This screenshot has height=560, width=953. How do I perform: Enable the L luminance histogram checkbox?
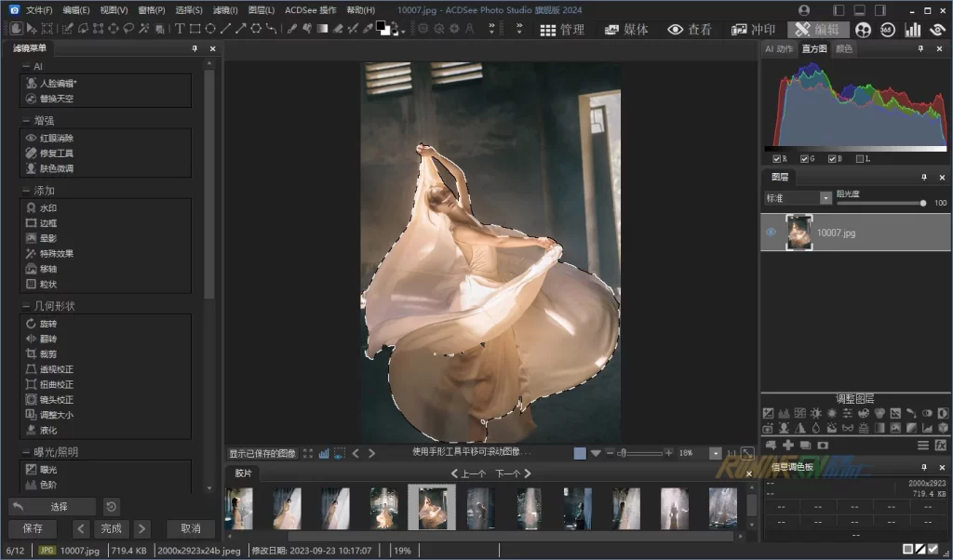(859, 159)
